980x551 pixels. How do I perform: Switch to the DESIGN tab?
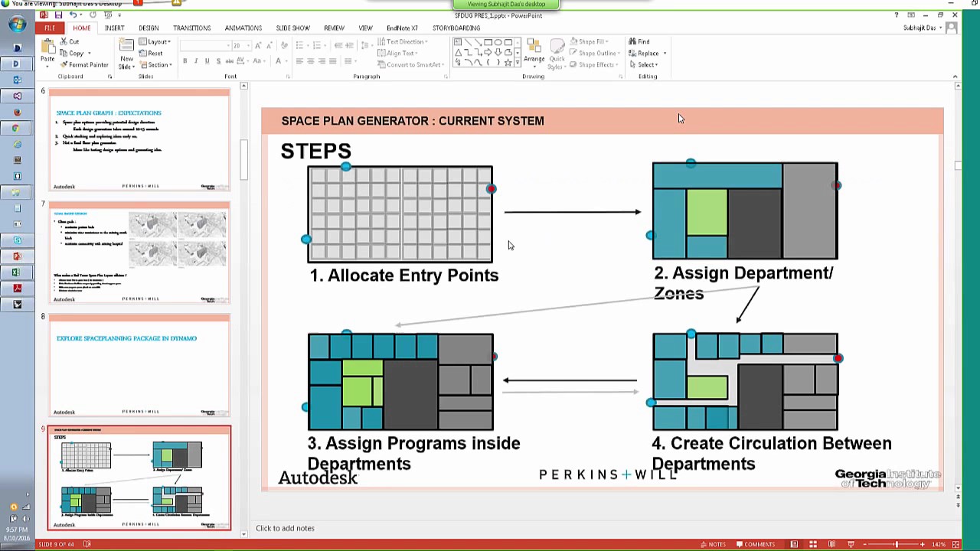coord(149,28)
